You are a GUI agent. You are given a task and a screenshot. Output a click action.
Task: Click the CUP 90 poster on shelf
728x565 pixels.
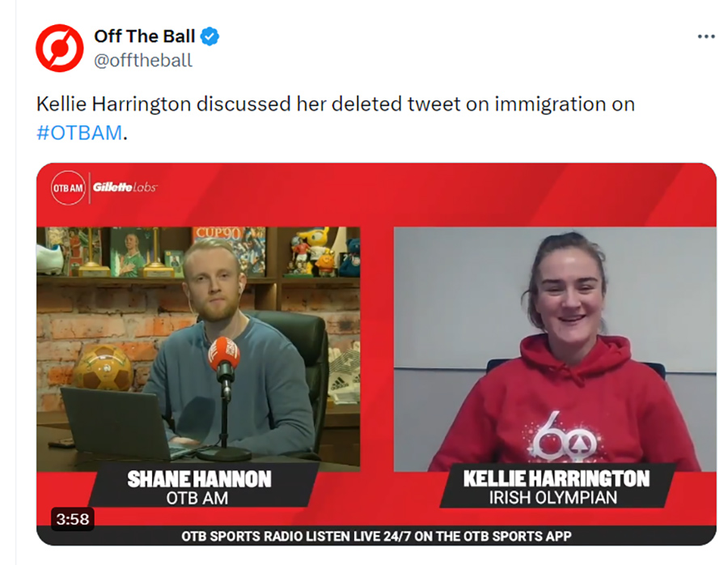[x=229, y=250]
